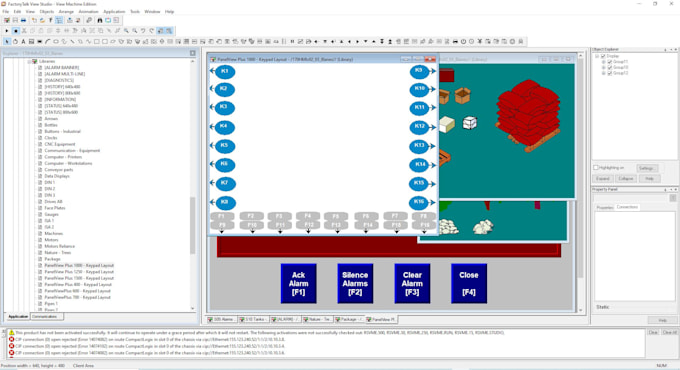The width and height of the screenshot is (680, 370).
Task: Open the Animation menu
Action: 88,12
